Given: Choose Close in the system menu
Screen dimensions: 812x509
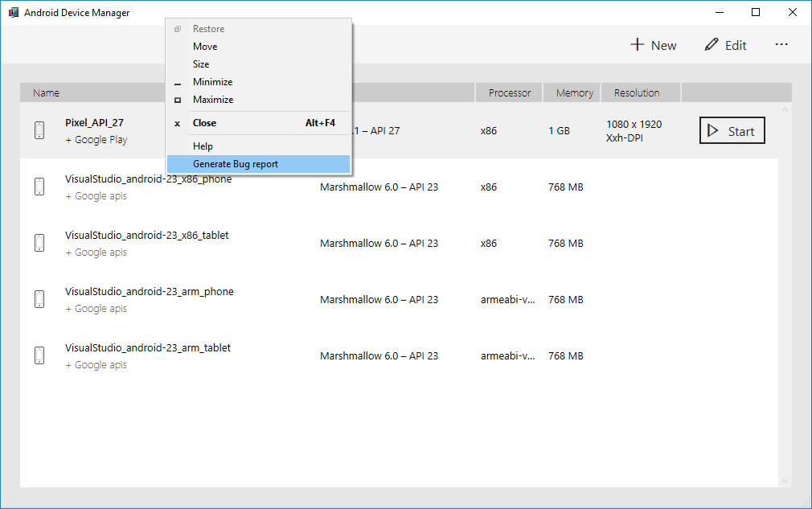Looking at the screenshot, I should pyautogui.click(x=258, y=123).
